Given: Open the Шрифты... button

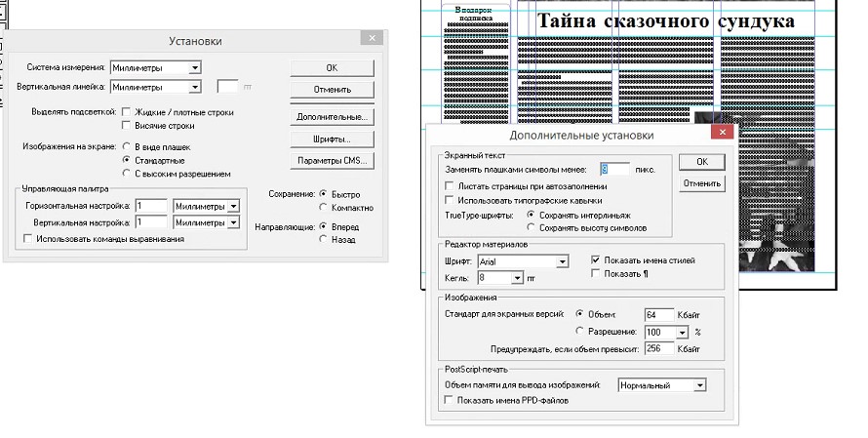Looking at the screenshot, I should (x=332, y=139).
